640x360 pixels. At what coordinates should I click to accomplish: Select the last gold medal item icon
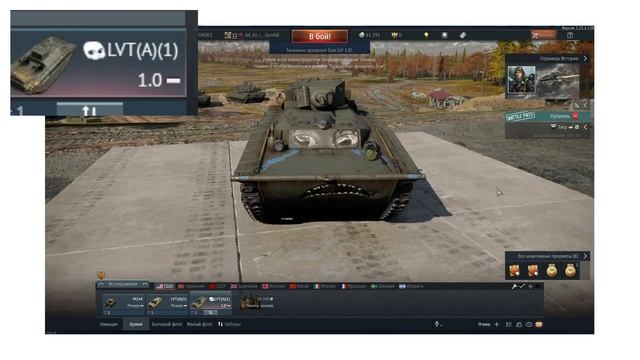click(570, 270)
